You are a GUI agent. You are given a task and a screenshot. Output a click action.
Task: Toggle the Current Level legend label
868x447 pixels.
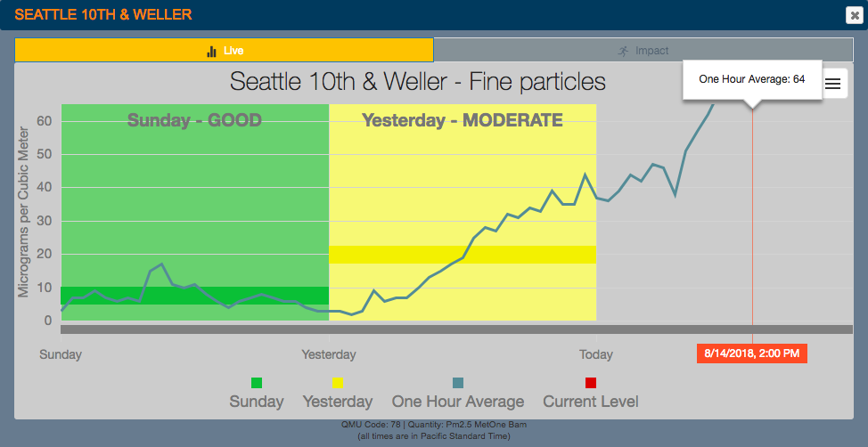pos(591,402)
